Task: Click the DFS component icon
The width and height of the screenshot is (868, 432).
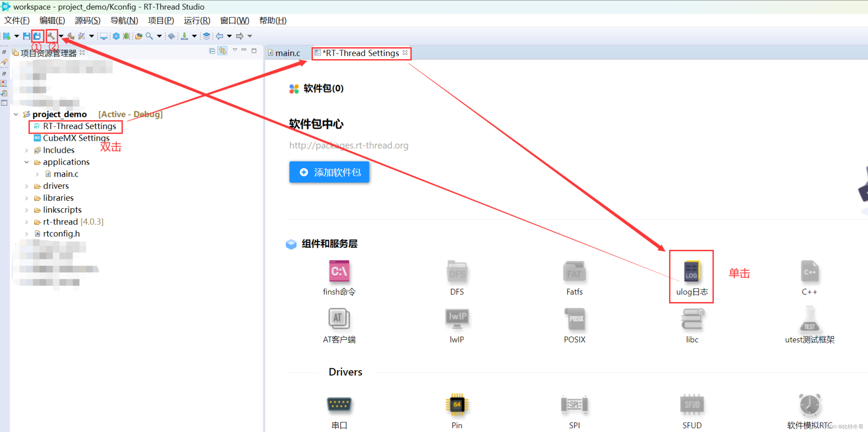Action: [457, 271]
